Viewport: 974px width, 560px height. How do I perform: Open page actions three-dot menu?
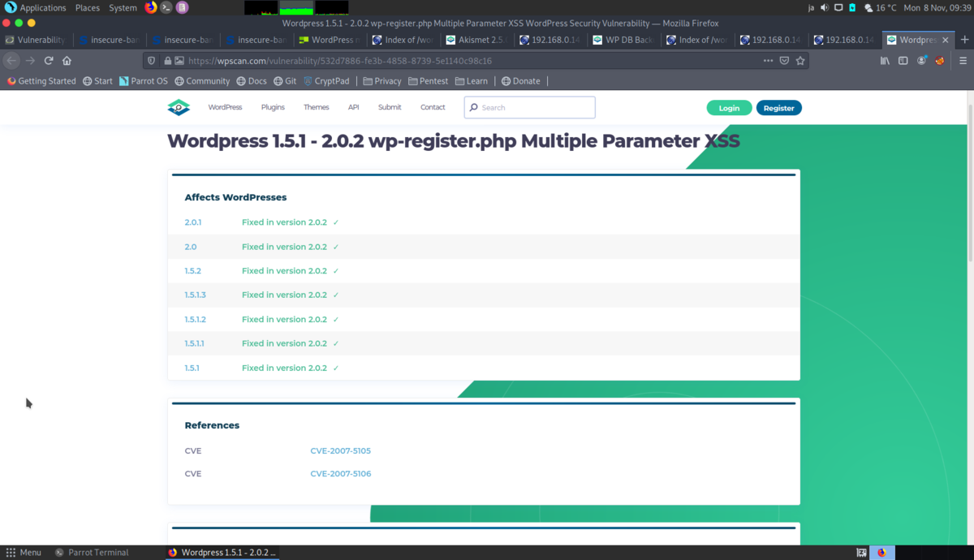[x=768, y=61]
